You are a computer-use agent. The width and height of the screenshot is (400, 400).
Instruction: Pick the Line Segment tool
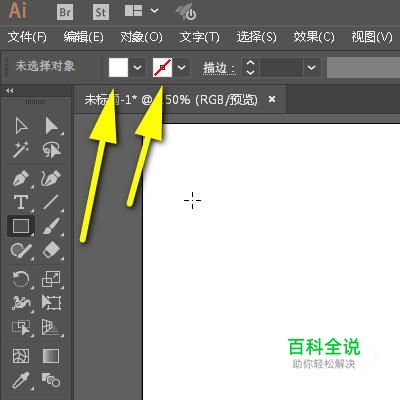pyautogui.click(x=51, y=202)
